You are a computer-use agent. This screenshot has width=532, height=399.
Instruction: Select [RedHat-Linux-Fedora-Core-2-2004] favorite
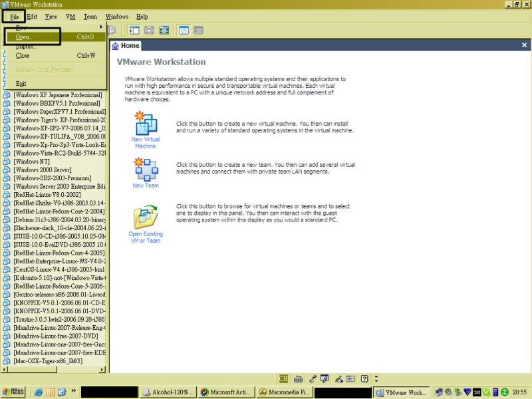tap(59, 211)
